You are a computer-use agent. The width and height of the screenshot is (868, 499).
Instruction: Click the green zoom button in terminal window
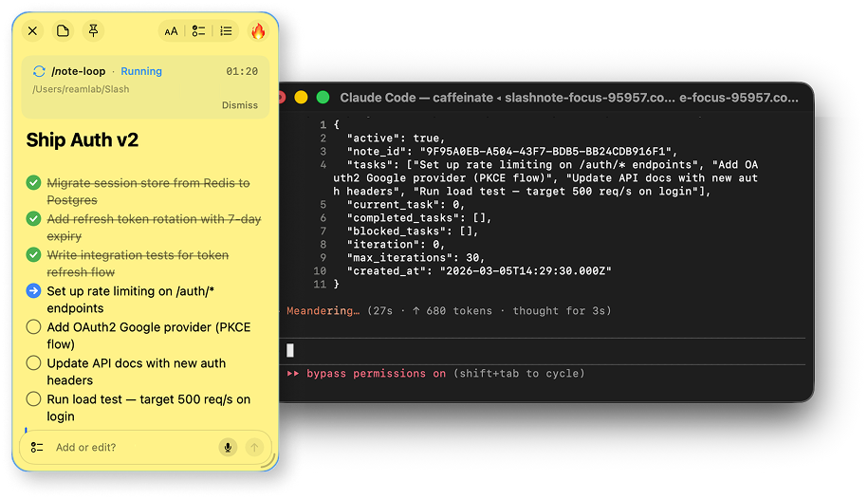(323, 98)
